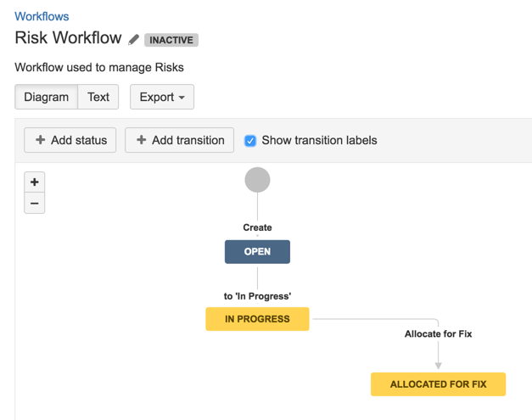Select the ALLOCATED FOR FIX status node
Image resolution: width=532 pixels, height=420 pixels.
click(438, 384)
